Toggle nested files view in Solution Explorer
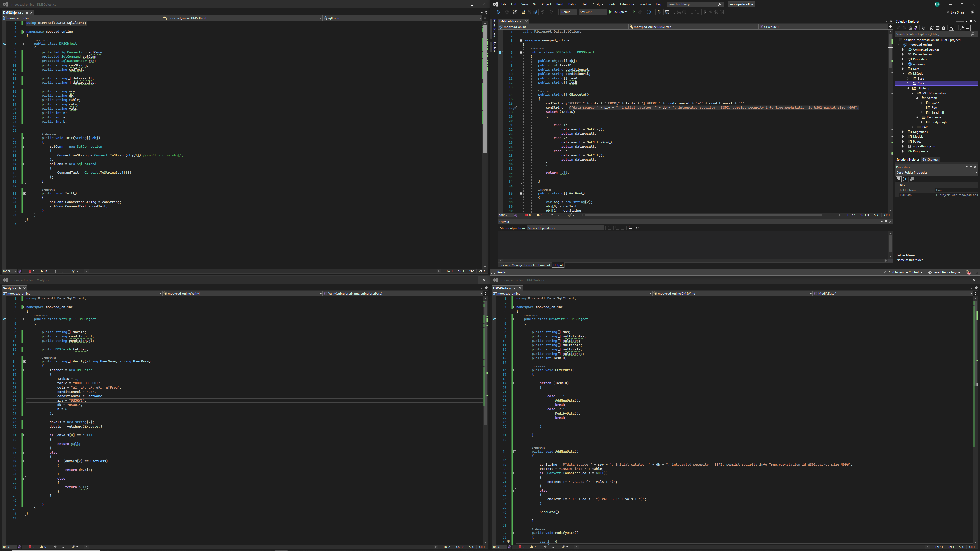Image resolution: width=980 pixels, height=551 pixels. (x=951, y=28)
